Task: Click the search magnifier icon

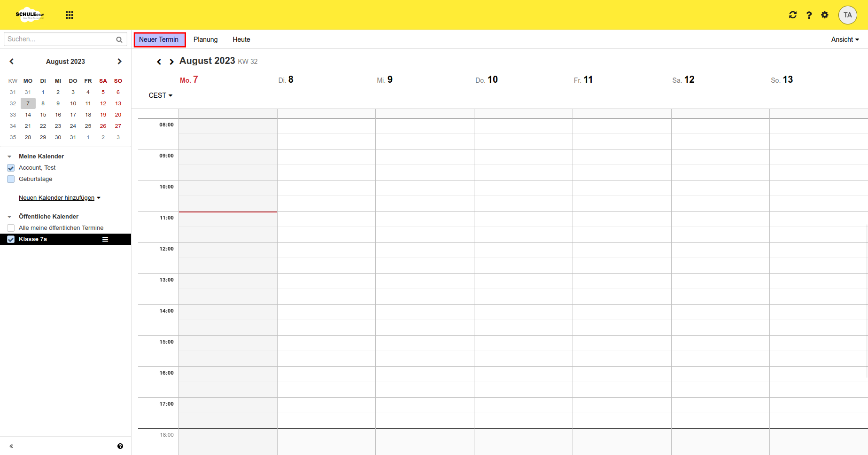Action: [x=119, y=39]
